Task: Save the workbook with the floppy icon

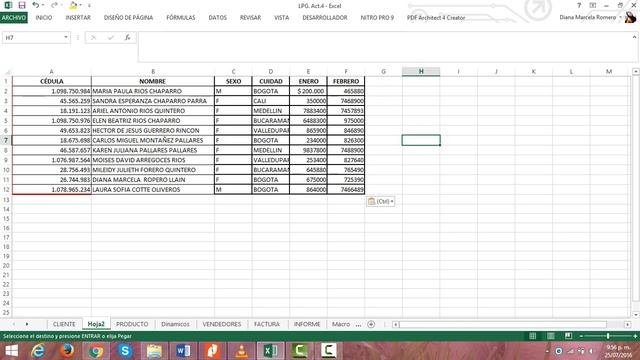Action: pos(22,5)
